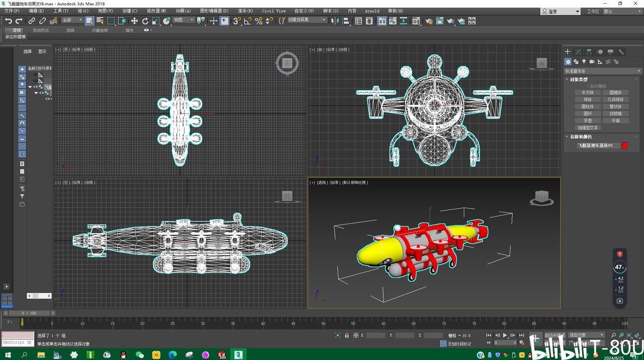Click the Align tool icon
This screenshot has height=360, width=644.
pyautogui.click(x=346, y=21)
